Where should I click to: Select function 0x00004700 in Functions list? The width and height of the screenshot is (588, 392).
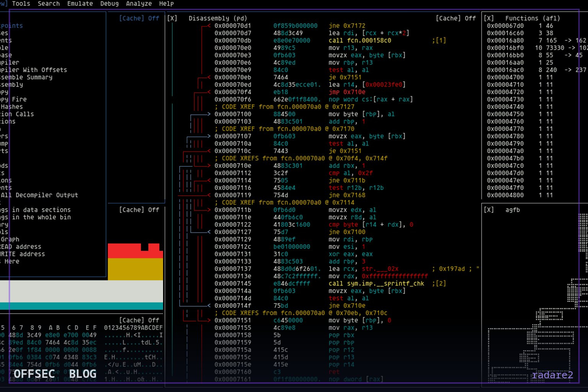point(505,77)
